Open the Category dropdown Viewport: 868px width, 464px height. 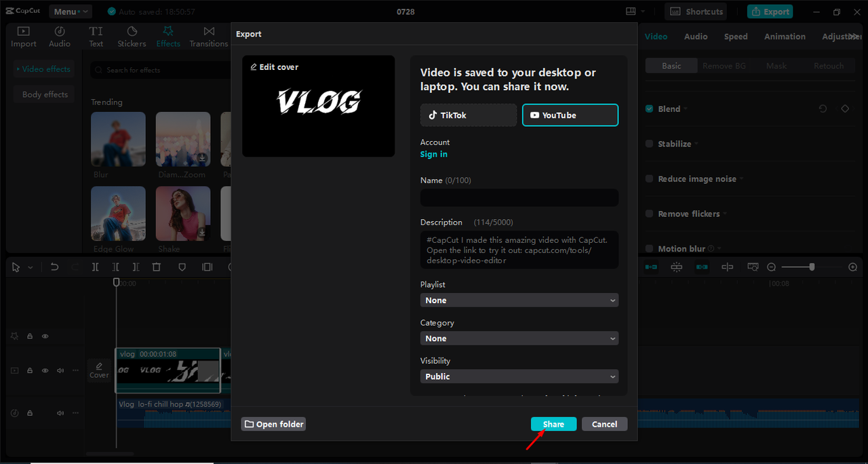tap(519, 338)
